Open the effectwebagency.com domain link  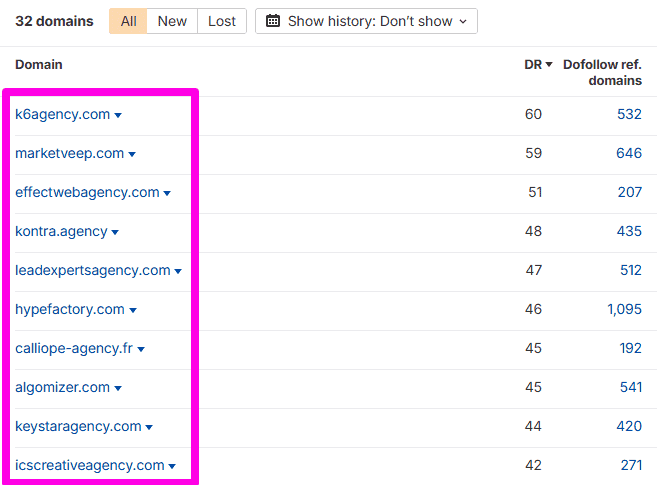pos(87,192)
